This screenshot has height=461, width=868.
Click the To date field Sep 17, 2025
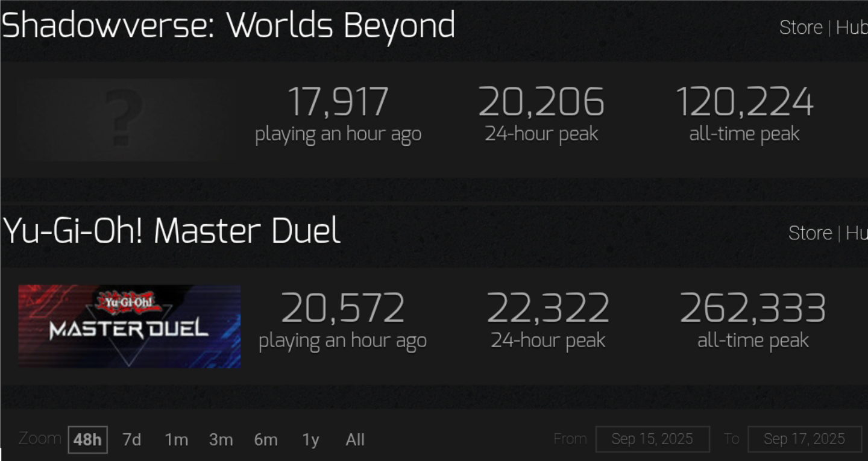coord(804,439)
